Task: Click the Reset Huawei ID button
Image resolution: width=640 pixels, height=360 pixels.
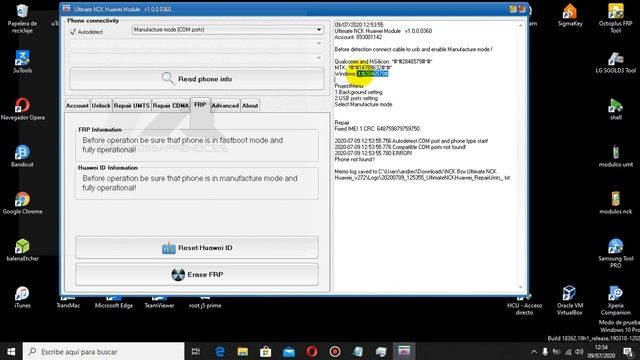Action: click(197, 248)
